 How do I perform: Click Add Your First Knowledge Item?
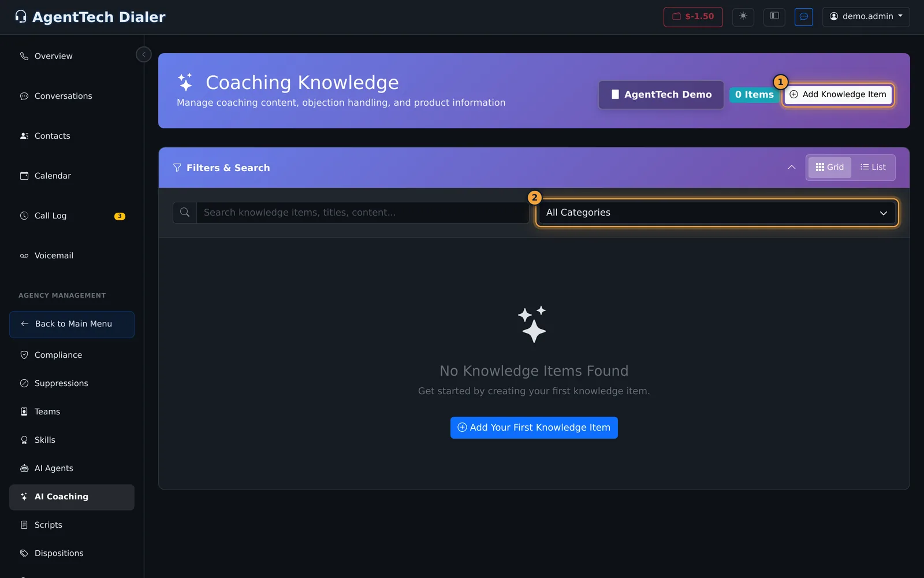(534, 428)
